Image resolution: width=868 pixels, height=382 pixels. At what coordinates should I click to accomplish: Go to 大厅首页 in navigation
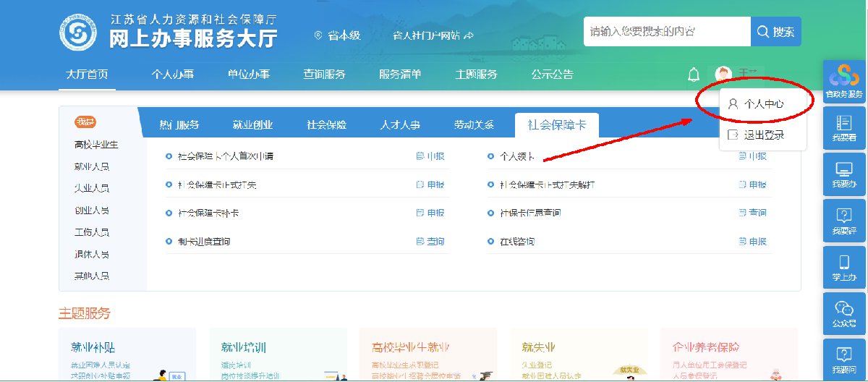point(87,75)
